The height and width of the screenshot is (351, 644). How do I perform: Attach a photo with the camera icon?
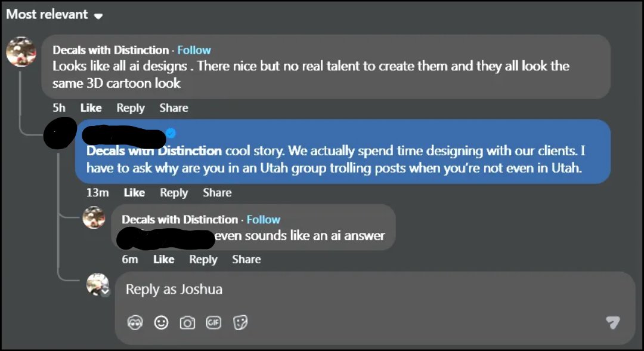pyautogui.click(x=187, y=322)
